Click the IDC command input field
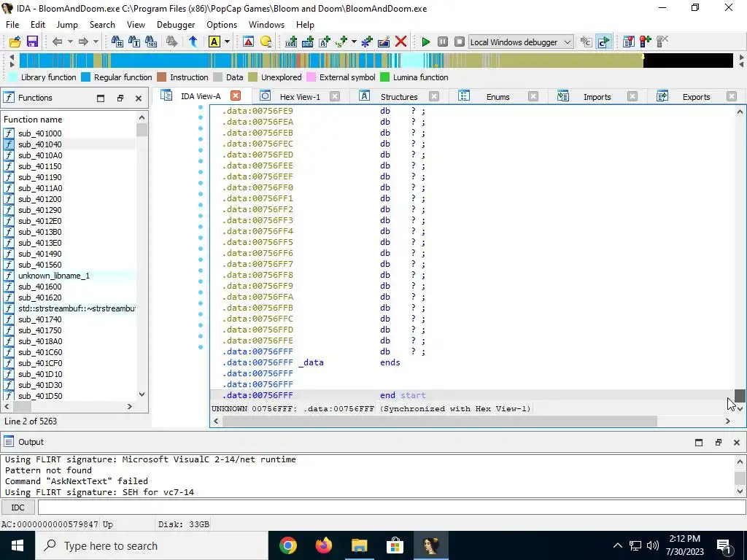 392,507
